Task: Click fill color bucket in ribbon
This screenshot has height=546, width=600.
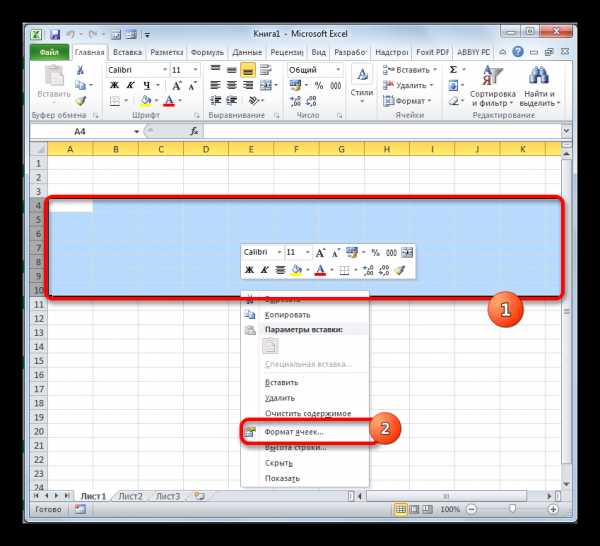Action: pos(146,101)
